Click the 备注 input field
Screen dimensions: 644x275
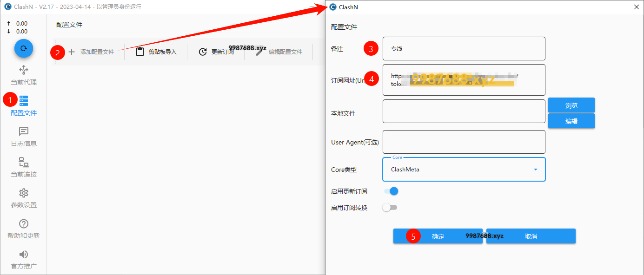click(464, 48)
